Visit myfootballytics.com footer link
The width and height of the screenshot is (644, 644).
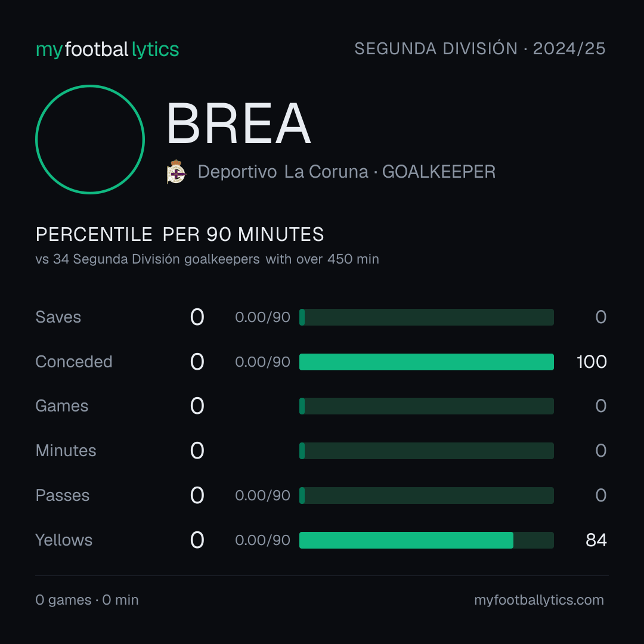[x=539, y=600]
